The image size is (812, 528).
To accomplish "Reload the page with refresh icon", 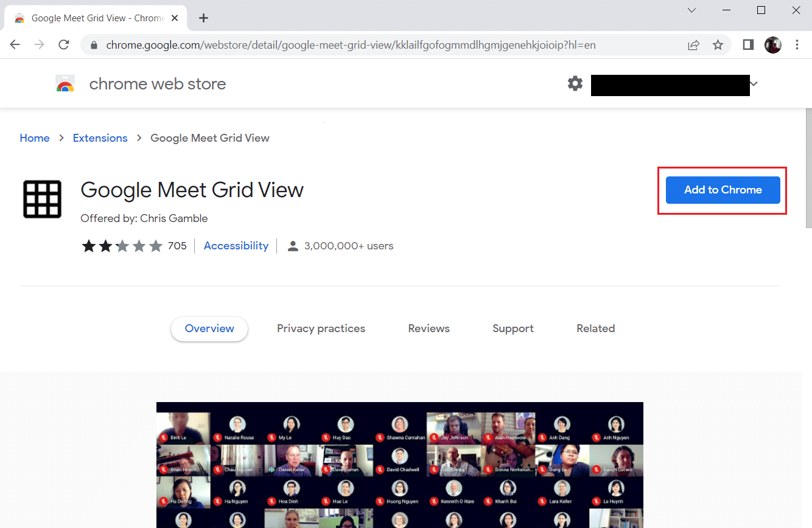I will click(64, 44).
